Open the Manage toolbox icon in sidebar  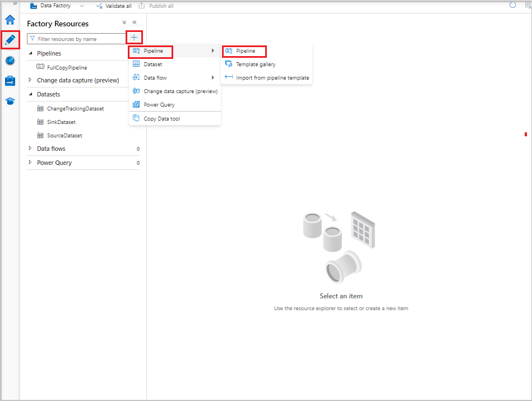10,81
